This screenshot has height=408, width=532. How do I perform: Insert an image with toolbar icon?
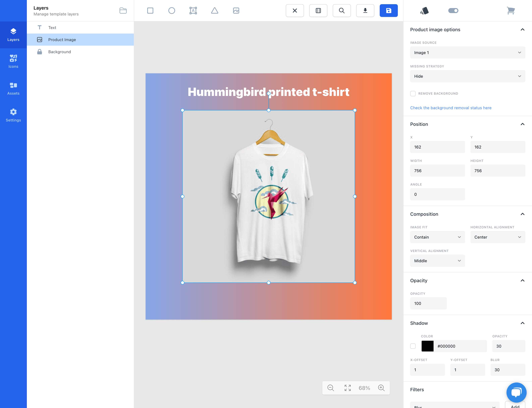point(236,10)
